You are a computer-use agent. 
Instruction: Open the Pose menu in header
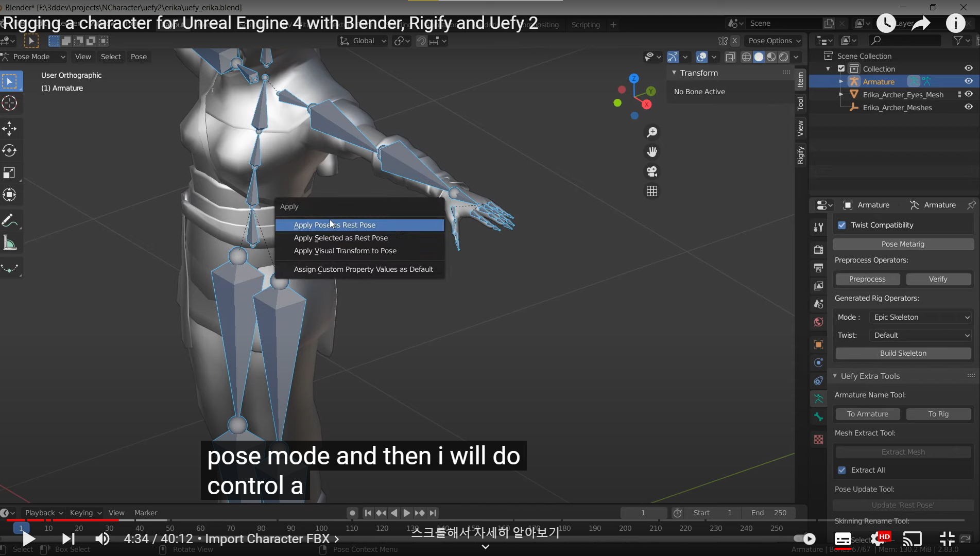(139, 57)
